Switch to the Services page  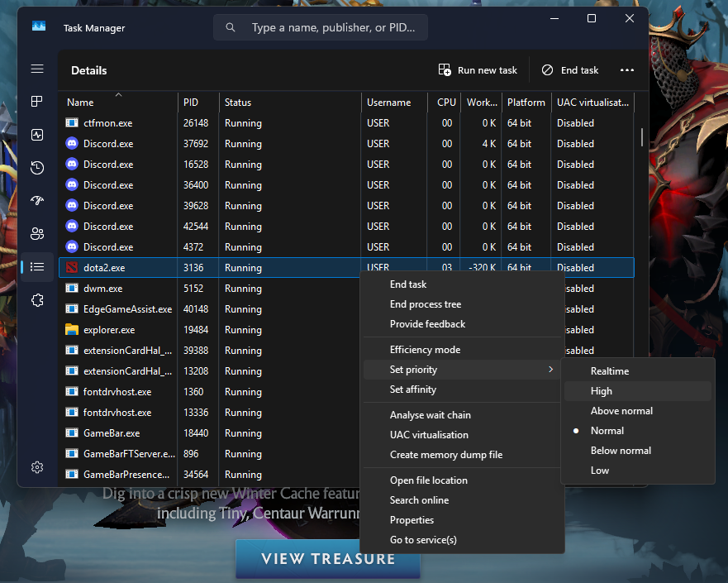coord(36,299)
